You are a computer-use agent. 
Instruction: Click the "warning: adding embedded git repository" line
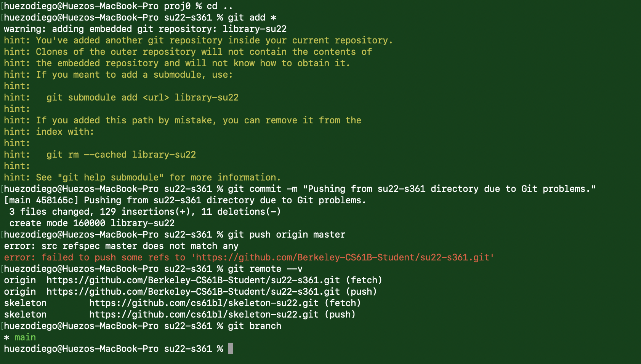pyautogui.click(x=145, y=29)
